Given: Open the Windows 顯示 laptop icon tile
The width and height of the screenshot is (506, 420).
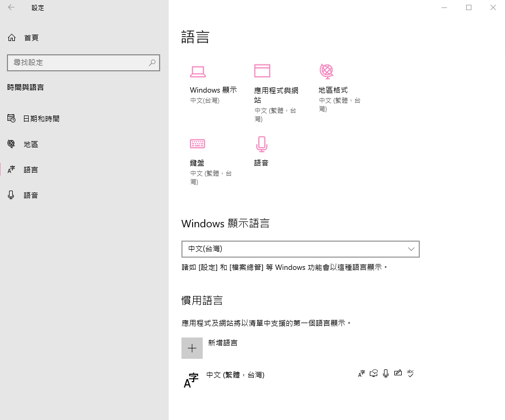Looking at the screenshot, I should 198,71.
